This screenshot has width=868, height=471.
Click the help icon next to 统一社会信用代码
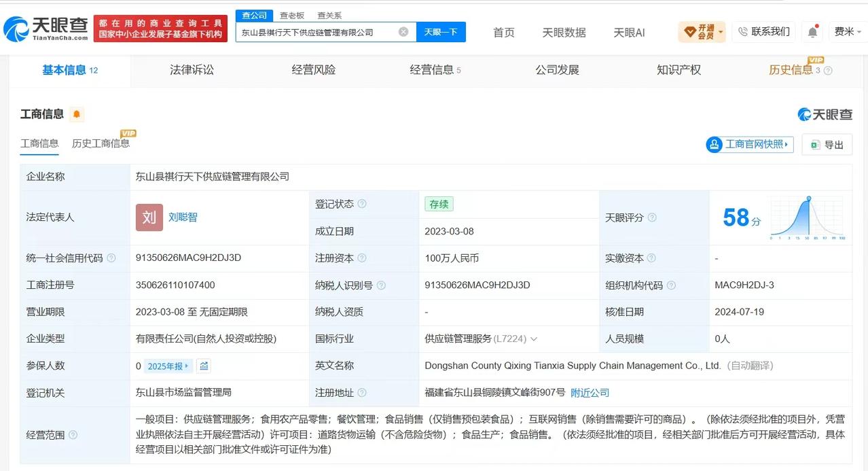coord(111,258)
